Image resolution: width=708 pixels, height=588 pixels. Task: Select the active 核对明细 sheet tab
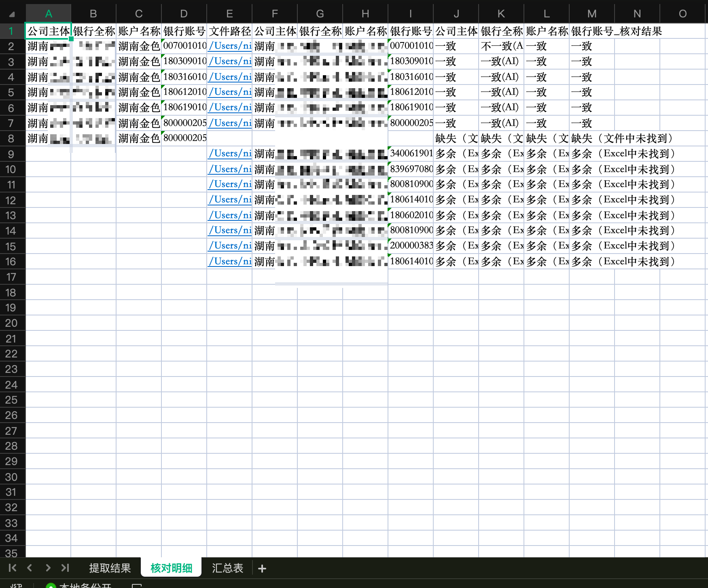[171, 568]
